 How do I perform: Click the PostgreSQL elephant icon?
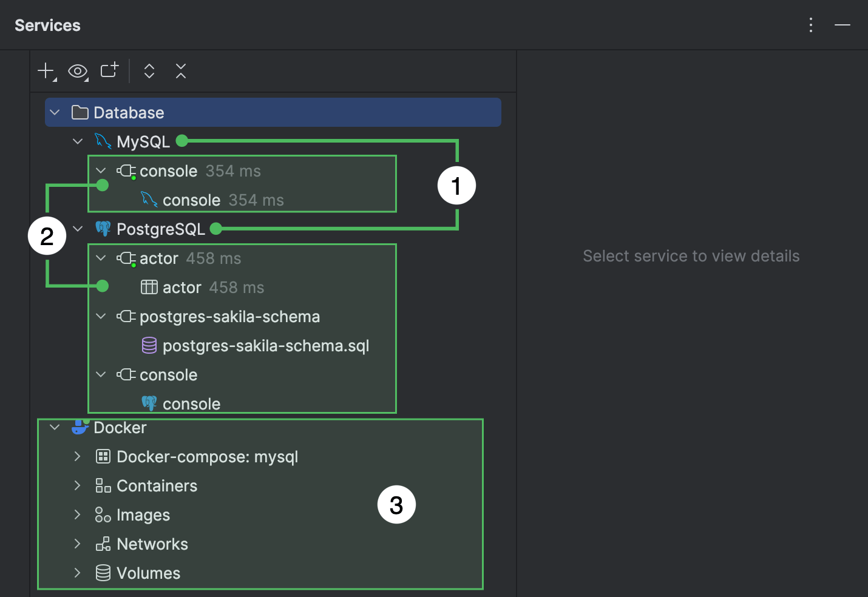pos(104,229)
